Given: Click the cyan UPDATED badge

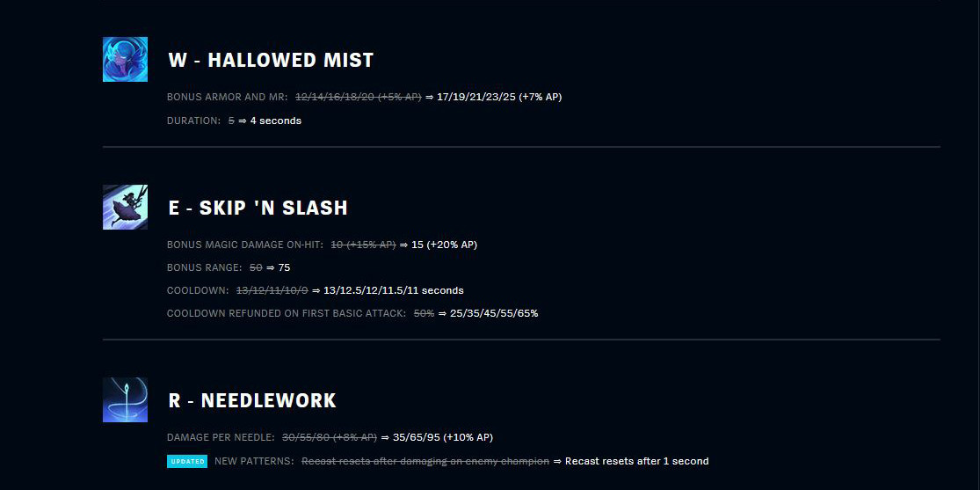Looking at the screenshot, I should click(187, 461).
